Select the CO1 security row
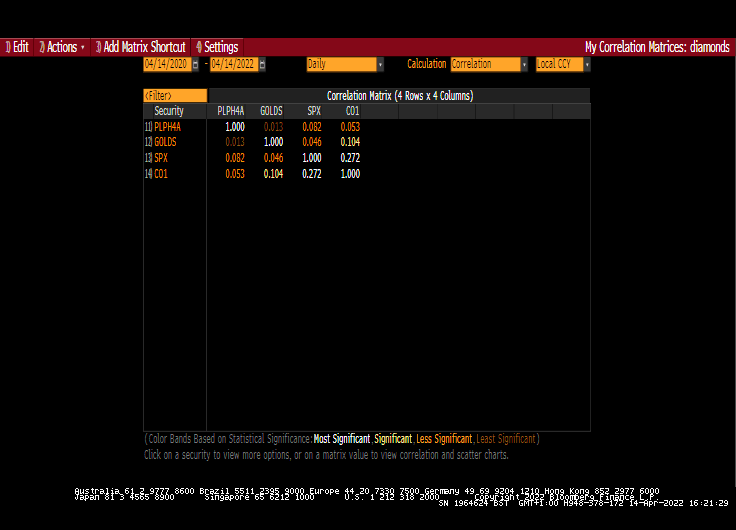 tap(161, 174)
